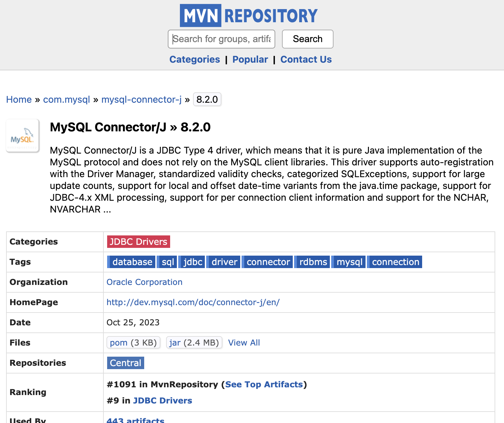Open the Contact Us link
Viewport: 504px width, 423px height.
306,59
